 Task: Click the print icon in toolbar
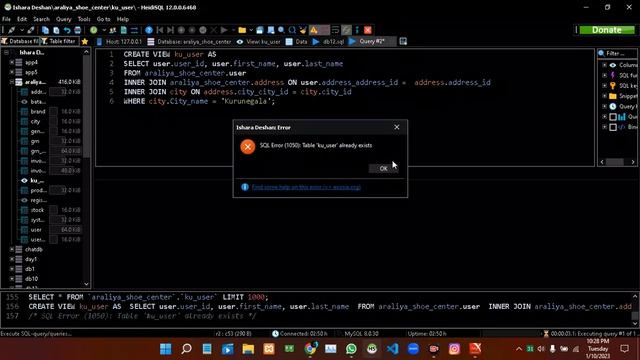[x=78, y=30]
